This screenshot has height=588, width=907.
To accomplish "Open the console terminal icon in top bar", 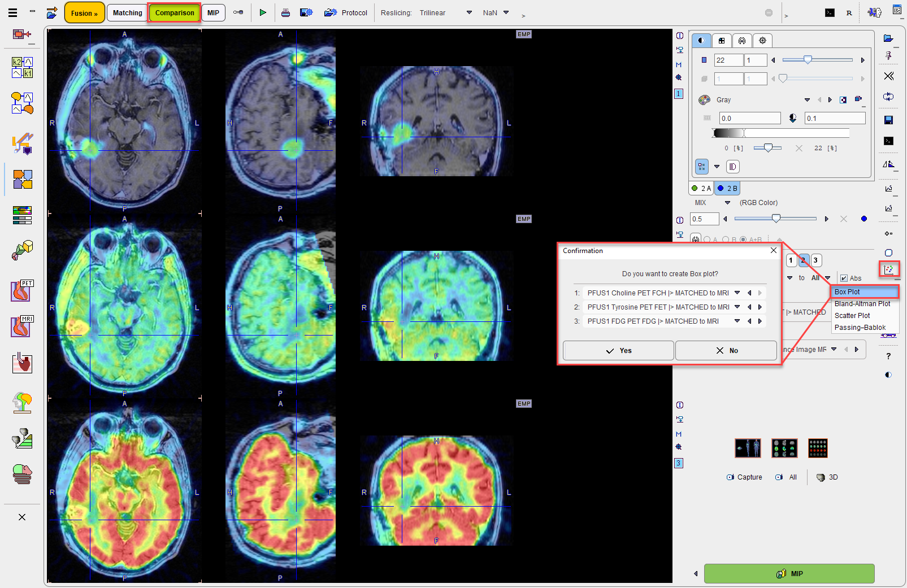I will 830,12.
